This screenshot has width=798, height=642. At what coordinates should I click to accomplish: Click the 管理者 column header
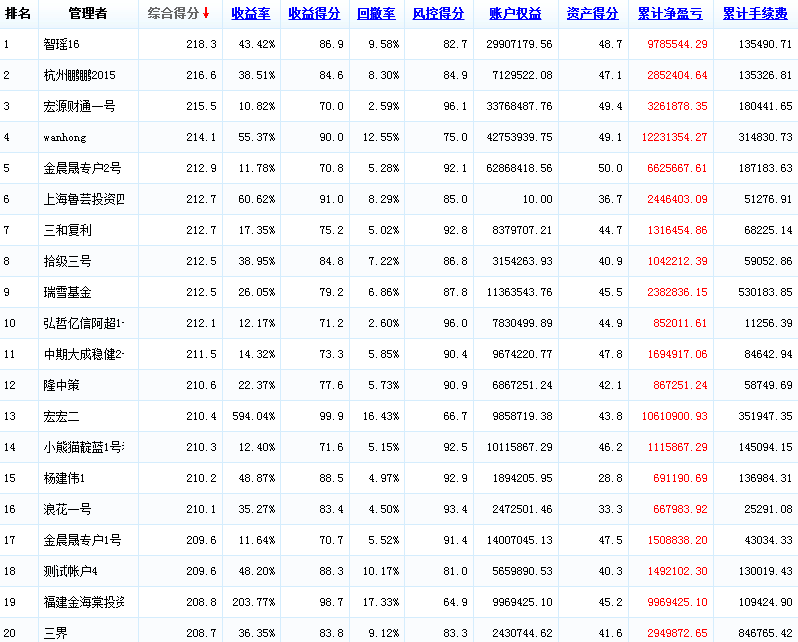[88, 14]
